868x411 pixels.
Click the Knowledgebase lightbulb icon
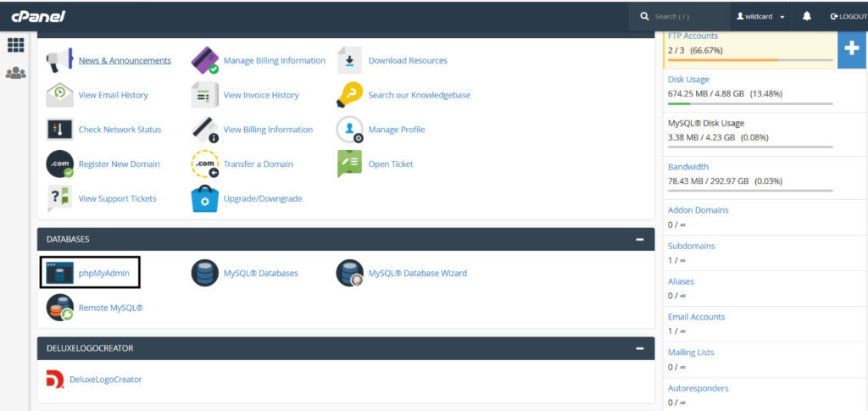(350, 95)
